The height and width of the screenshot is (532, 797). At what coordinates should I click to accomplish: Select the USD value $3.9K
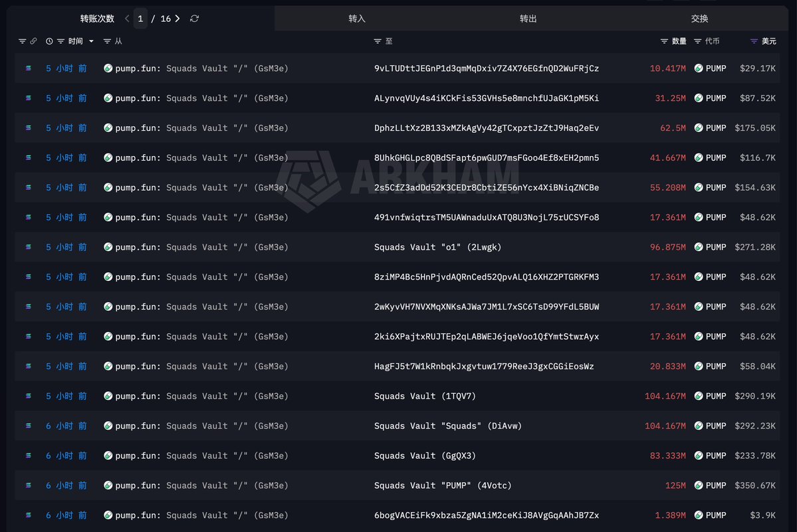(x=762, y=515)
